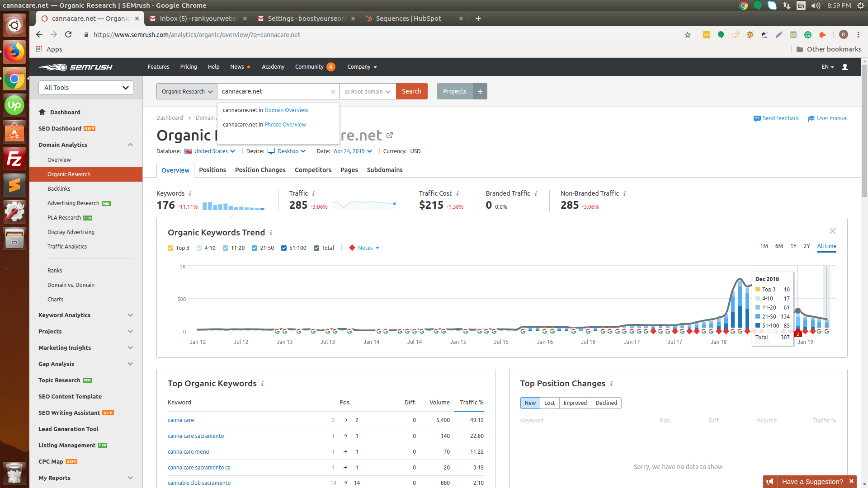Toggle the Total checkbox

click(x=316, y=248)
